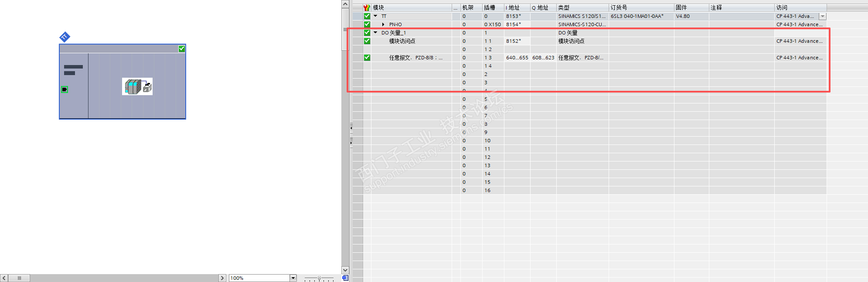Sort by the I 地址 column header

(517, 7)
